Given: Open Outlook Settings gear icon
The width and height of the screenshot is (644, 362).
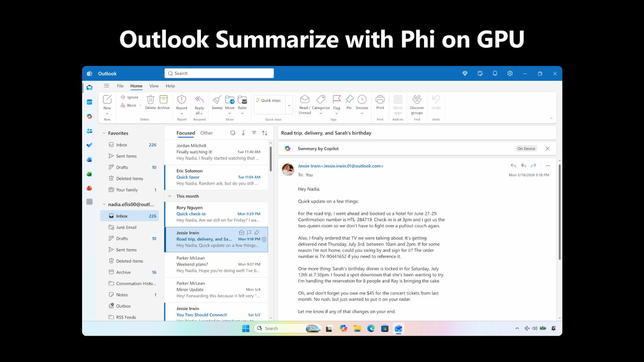Looking at the screenshot, I should (510, 74).
